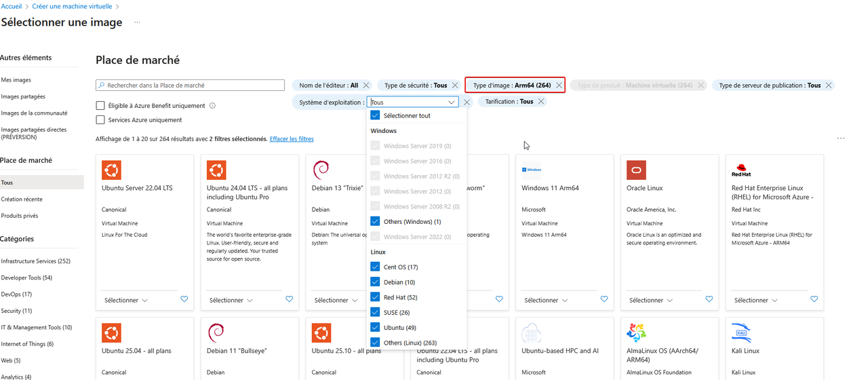868x380 pixels.
Task: Select Internet of Things (6) category
Action: (x=27, y=344)
